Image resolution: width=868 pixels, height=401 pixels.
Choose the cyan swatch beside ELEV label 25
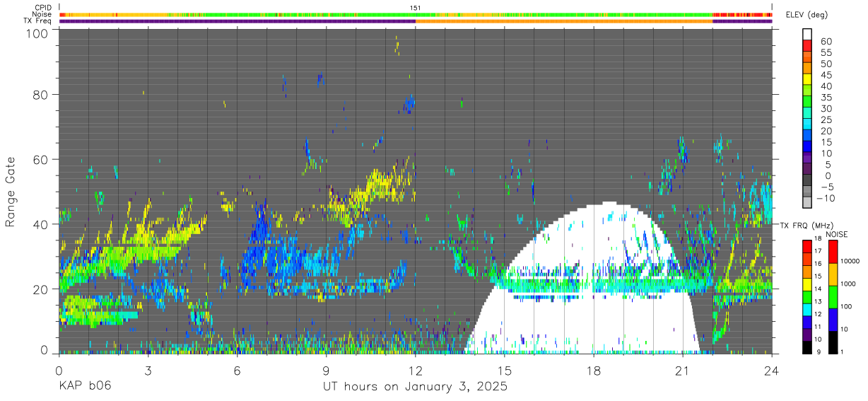pyautogui.click(x=807, y=123)
